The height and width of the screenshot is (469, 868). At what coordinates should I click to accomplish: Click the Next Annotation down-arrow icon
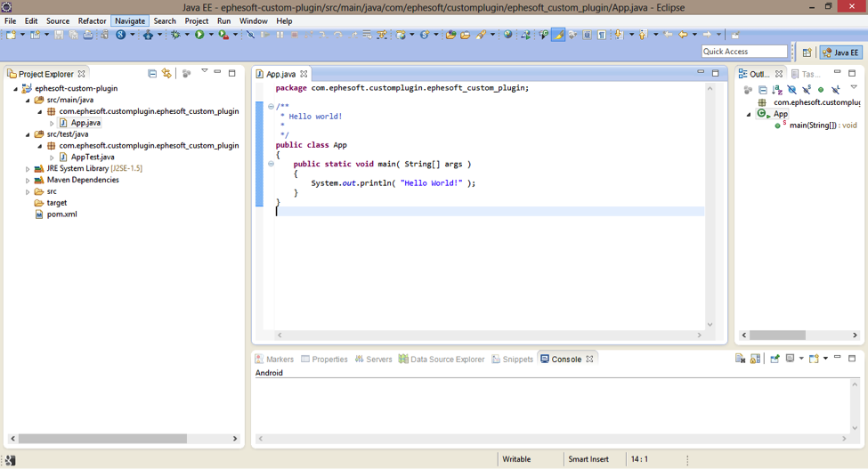619,35
